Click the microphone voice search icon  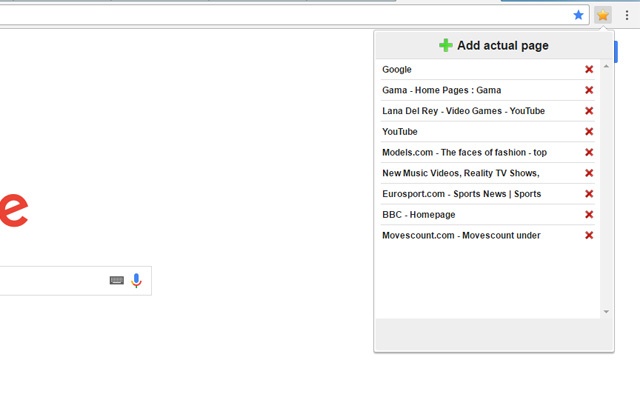click(x=136, y=280)
